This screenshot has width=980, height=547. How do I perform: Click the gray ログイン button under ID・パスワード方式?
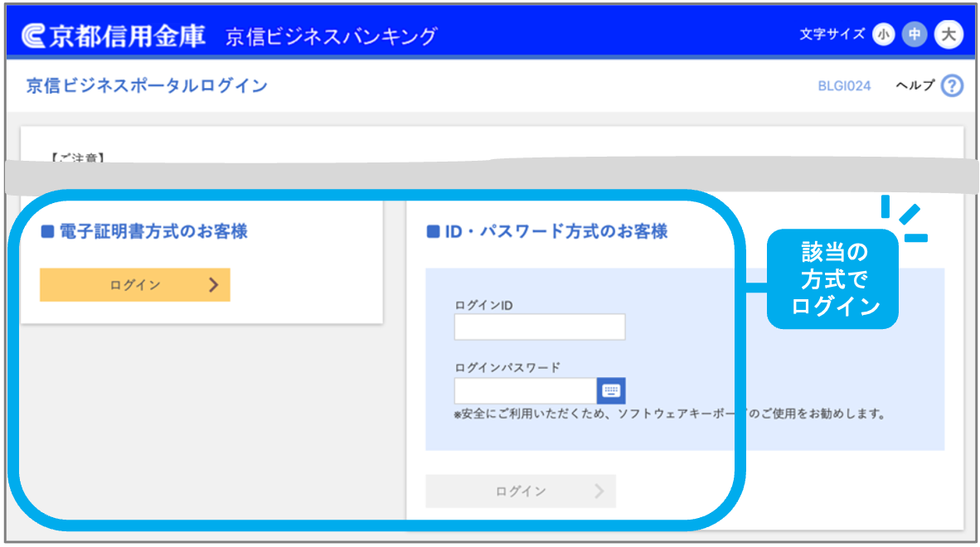click(521, 491)
